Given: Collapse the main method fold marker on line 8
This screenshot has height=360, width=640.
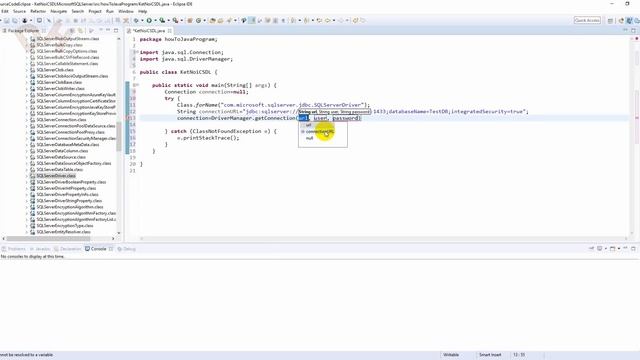Looking at the screenshot, I should click(x=138, y=85).
